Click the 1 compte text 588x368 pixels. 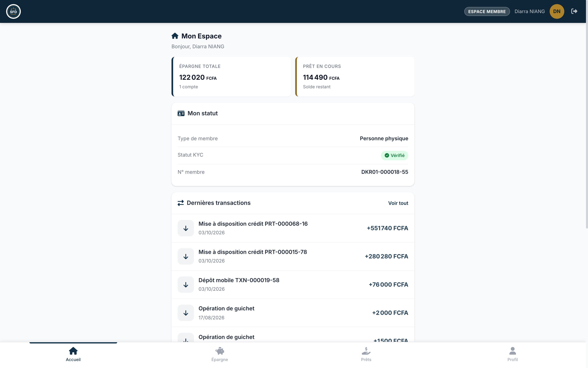point(189,87)
